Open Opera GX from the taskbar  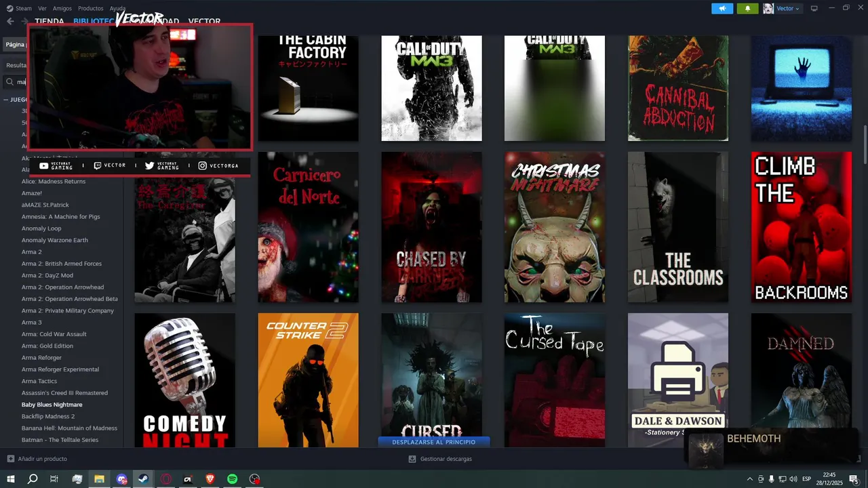coord(165,479)
